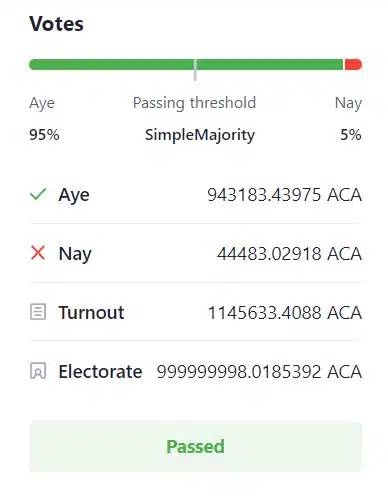This screenshot has width=388, height=499.
Task: Click the Electorate person icon
Action: coord(38,371)
